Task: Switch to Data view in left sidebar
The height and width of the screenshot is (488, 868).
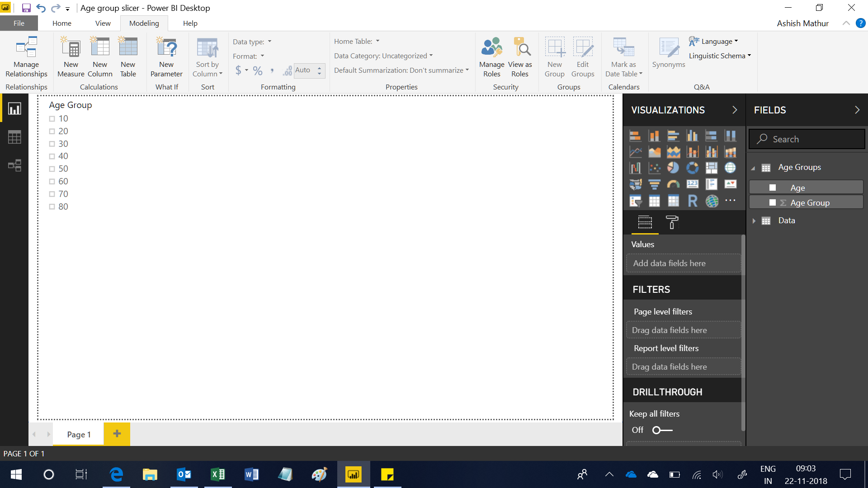Action: (14, 137)
